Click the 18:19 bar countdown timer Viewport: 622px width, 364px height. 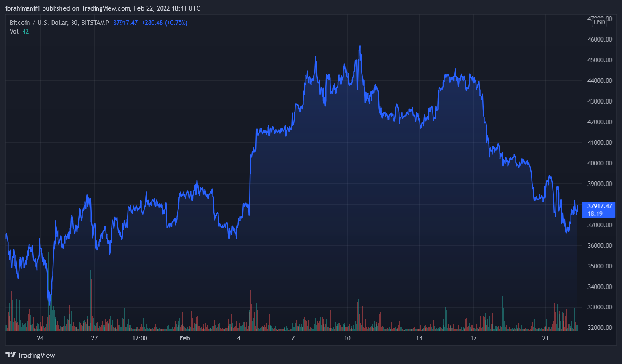pyautogui.click(x=595, y=214)
